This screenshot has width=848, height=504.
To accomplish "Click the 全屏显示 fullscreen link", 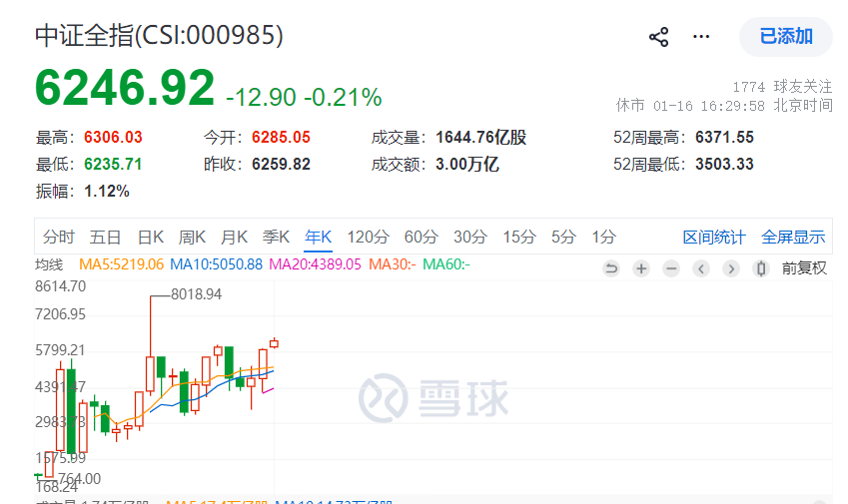I will (x=793, y=237).
